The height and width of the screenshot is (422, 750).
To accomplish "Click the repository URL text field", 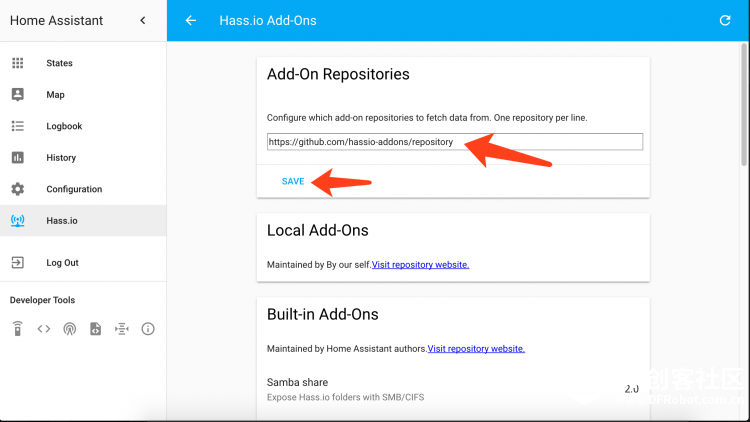I will coord(455,142).
